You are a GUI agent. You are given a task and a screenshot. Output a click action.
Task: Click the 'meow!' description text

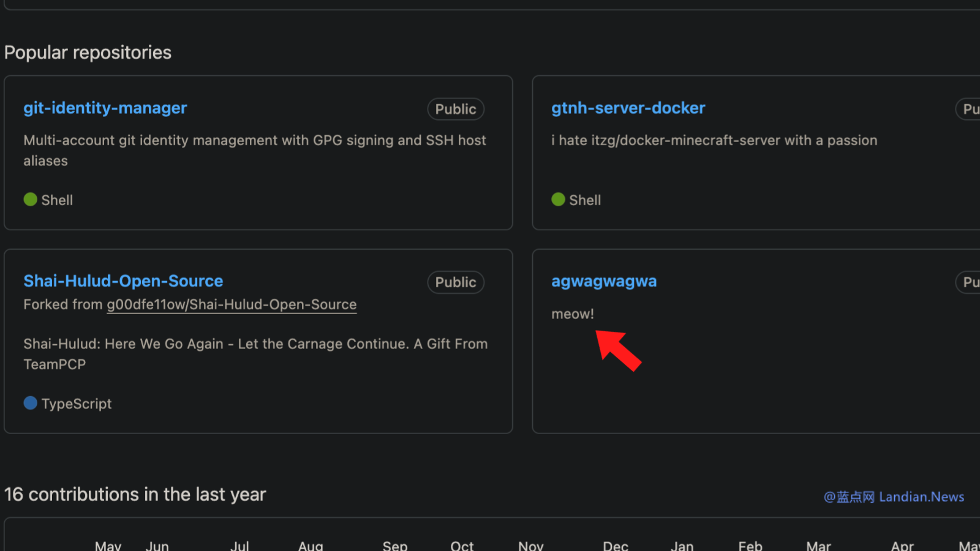[x=573, y=314]
